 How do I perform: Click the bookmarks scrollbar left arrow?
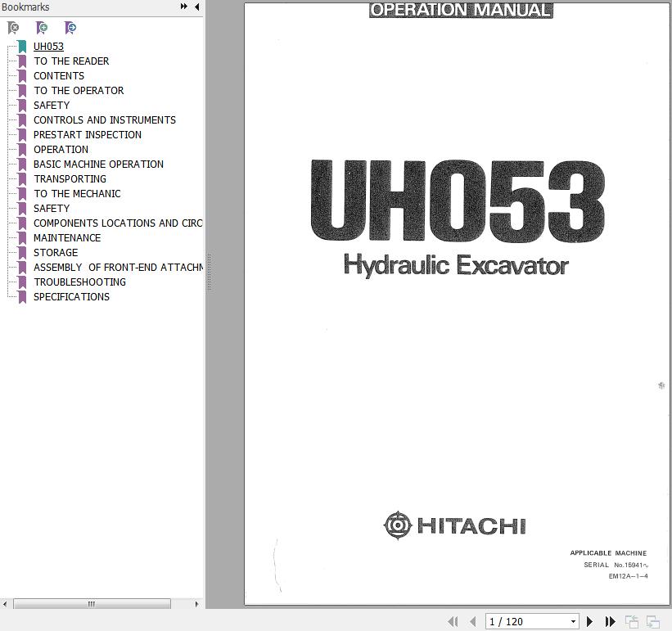pos(5,604)
